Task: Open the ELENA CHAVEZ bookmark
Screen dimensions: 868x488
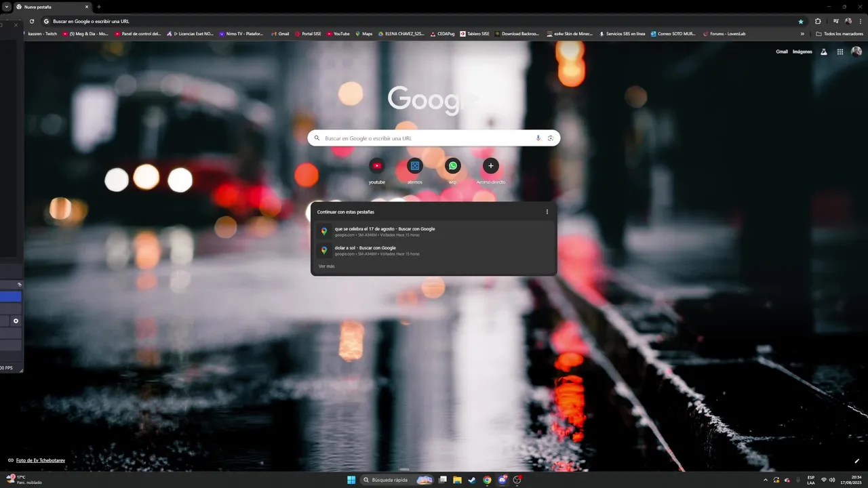Action: click(x=401, y=34)
